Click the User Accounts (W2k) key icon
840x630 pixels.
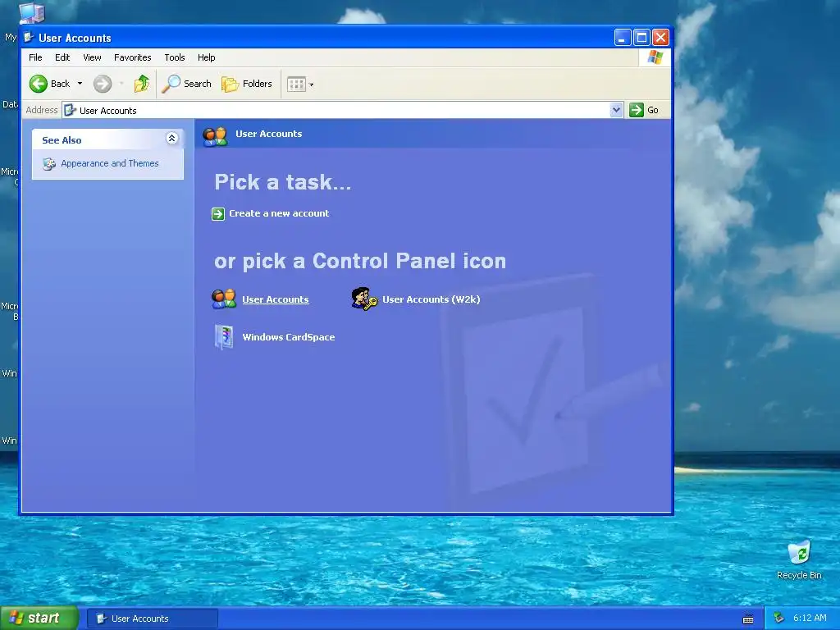[364, 299]
